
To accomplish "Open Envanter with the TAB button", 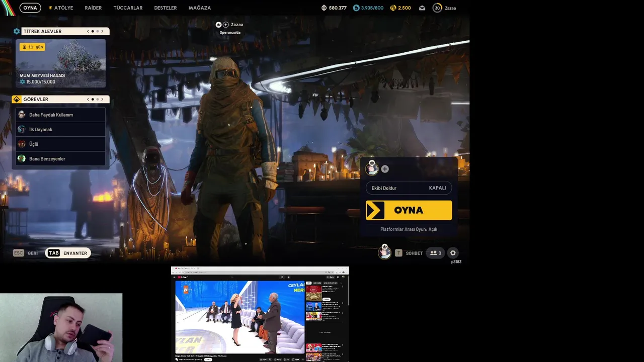I will pos(68,253).
